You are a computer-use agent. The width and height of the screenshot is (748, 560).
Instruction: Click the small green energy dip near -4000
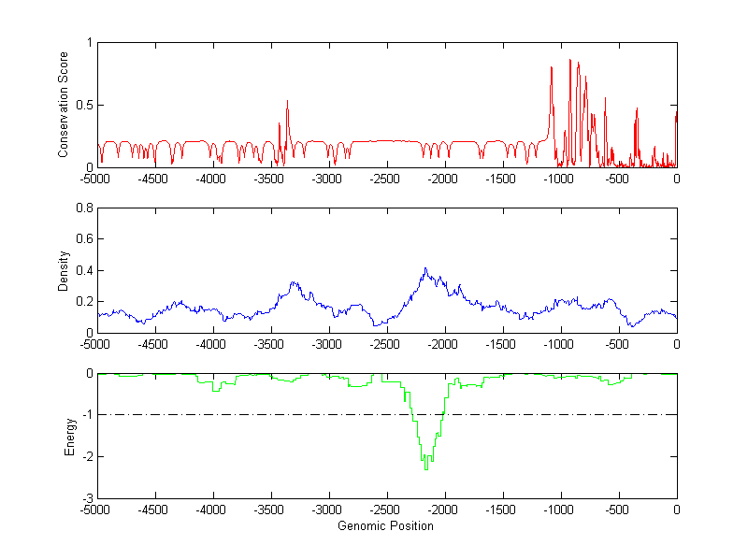(x=216, y=389)
